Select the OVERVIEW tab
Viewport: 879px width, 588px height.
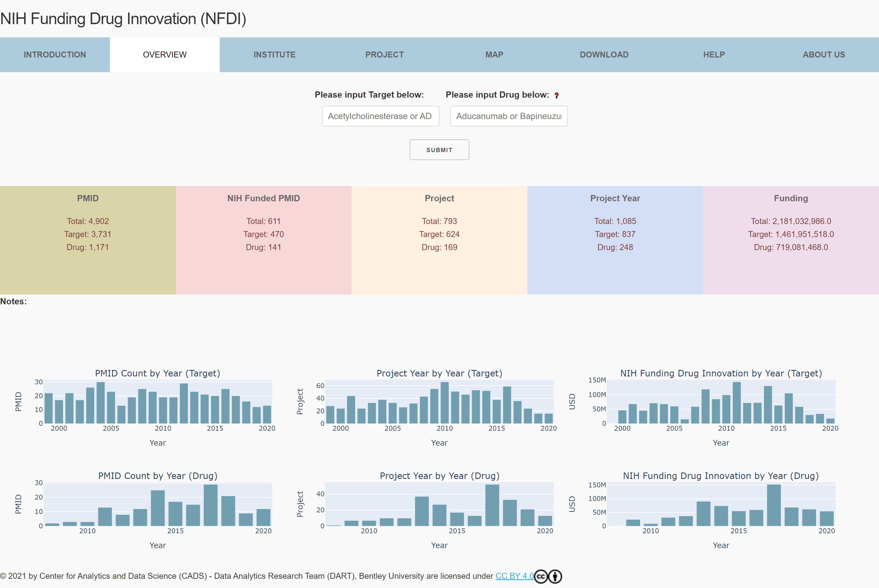(165, 54)
